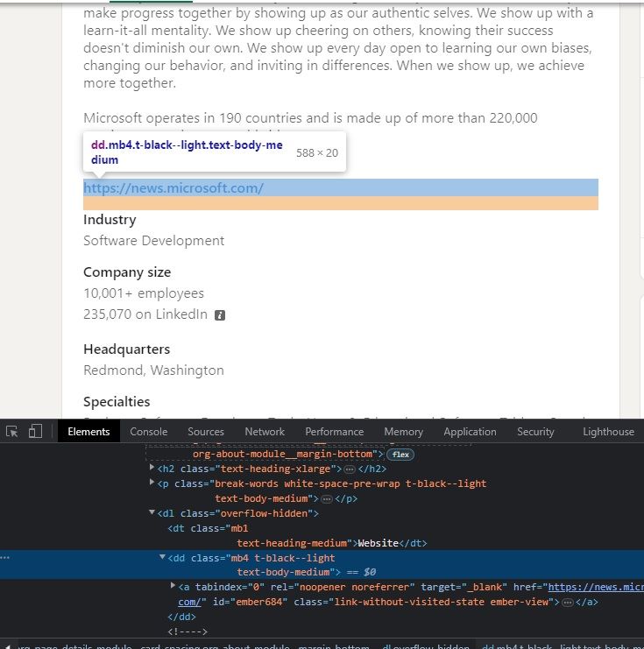
Task: Click the noopener noreferrer rel value
Action: pyautogui.click(x=357, y=588)
